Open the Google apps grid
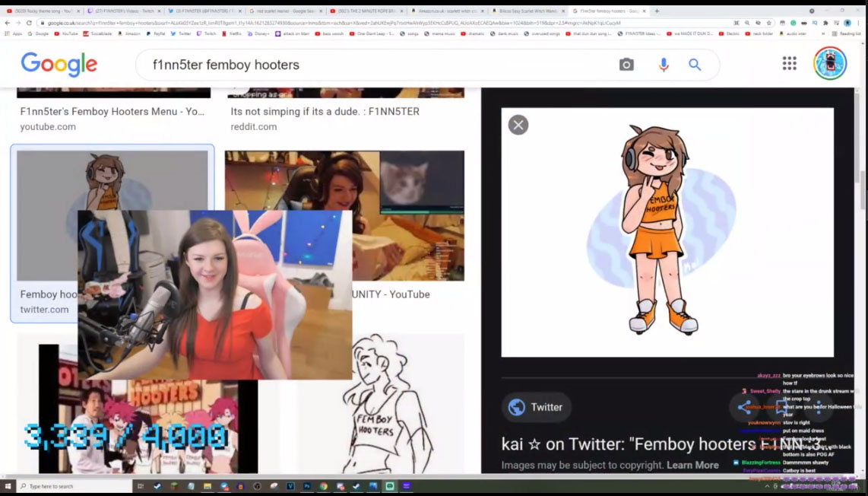Image resolution: width=868 pixels, height=496 pixels. click(790, 63)
